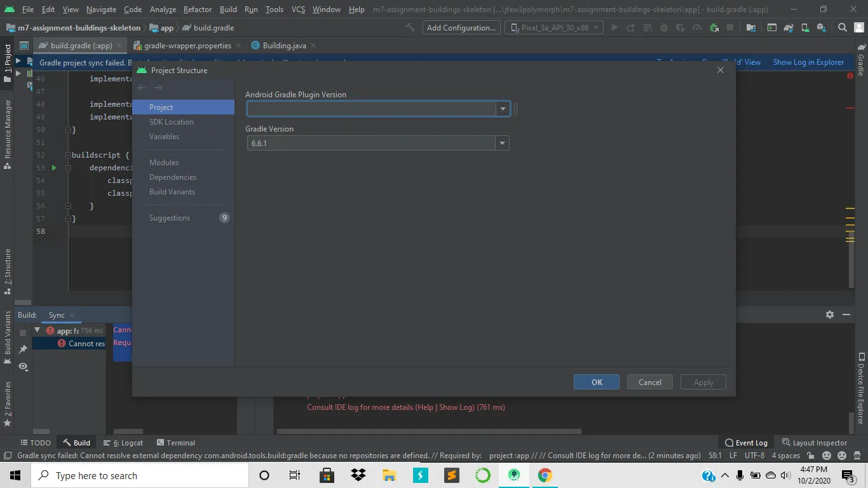868x488 pixels.
Task: Click the Sync Project with Gradle Files icon
Action: coord(789,28)
